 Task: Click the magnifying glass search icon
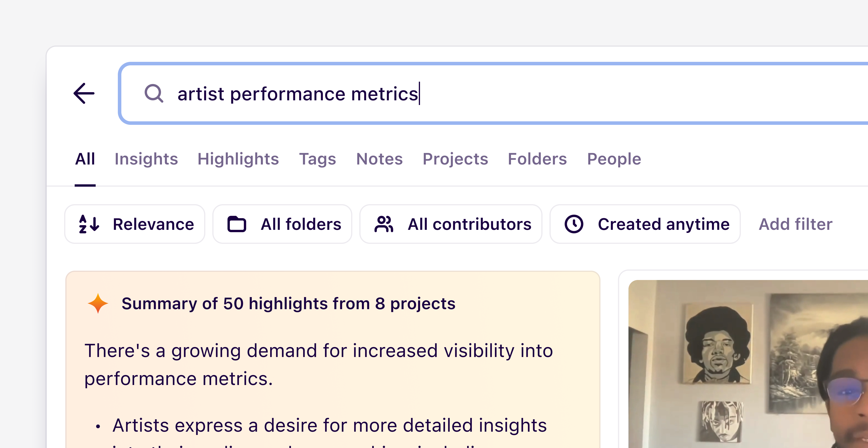tap(154, 93)
